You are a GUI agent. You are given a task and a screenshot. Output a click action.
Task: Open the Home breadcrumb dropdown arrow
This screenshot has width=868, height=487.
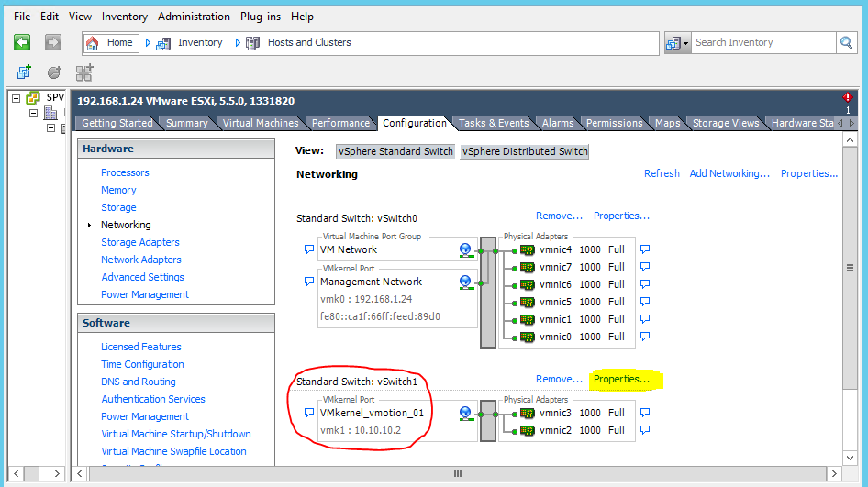click(148, 42)
